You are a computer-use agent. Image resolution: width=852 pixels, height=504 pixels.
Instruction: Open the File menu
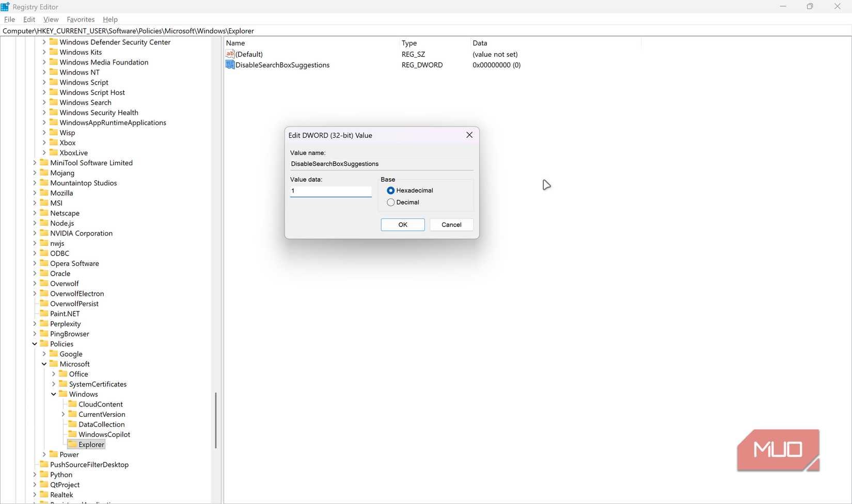click(x=9, y=19)
